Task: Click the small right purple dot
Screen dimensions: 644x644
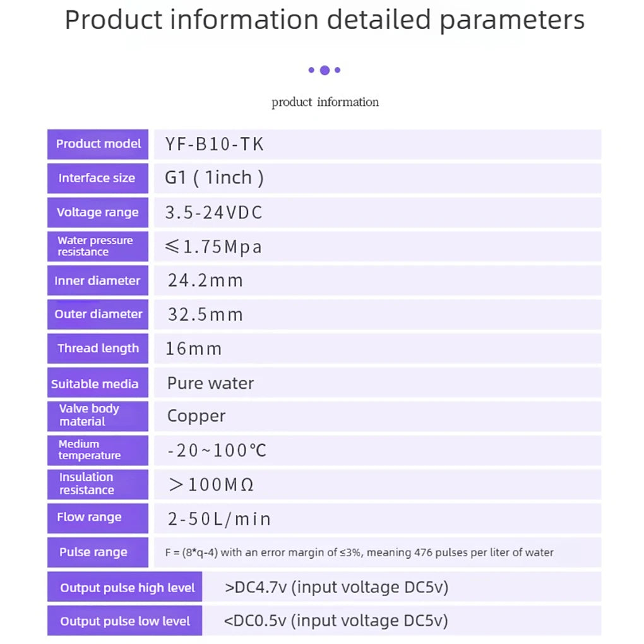Action: point(337,70)
